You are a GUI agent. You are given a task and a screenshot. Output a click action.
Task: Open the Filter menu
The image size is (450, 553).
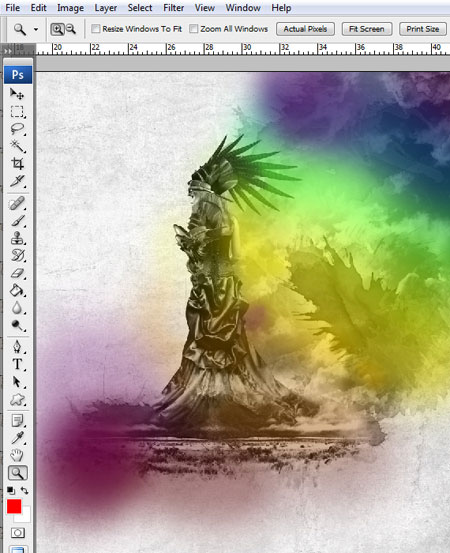pyautogui.click(x=174, y=8)
